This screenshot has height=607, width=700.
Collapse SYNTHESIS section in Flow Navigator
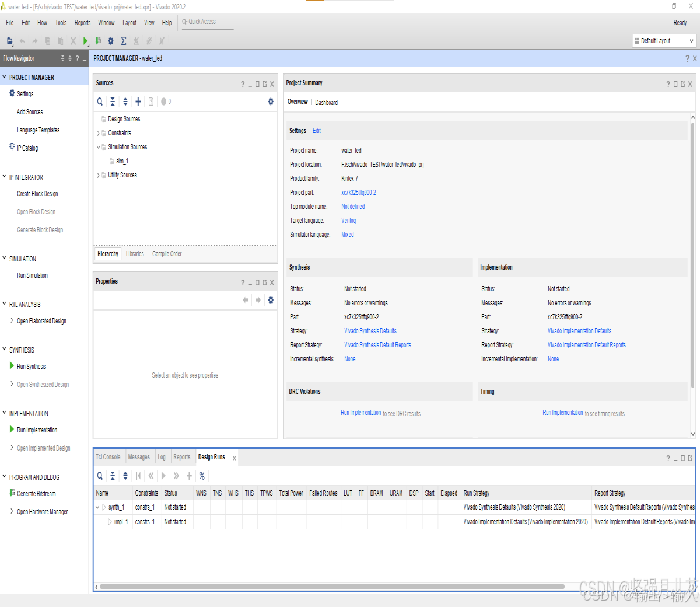pyautogui.click(x=4, y=350)
